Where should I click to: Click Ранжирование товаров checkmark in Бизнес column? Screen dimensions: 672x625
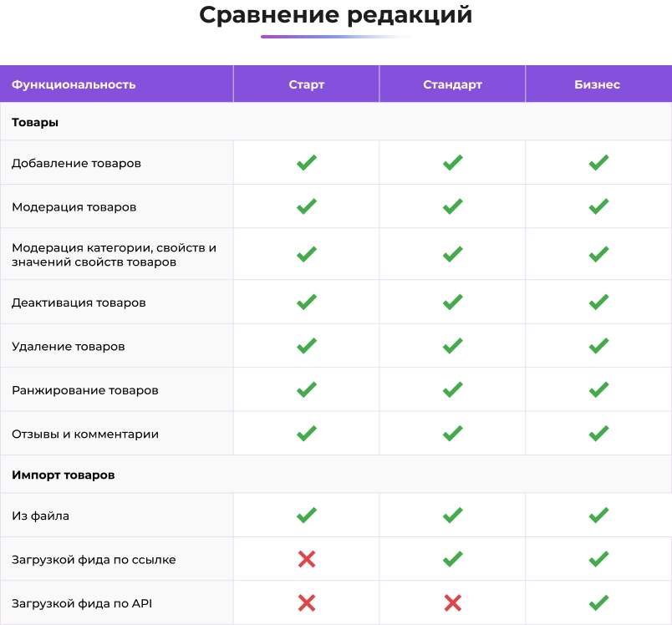[x=598, y=390]
